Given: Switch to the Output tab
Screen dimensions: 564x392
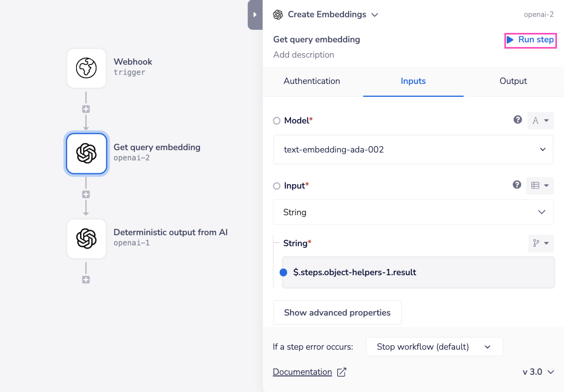Looking at the screenshot, I should [513, 81].
